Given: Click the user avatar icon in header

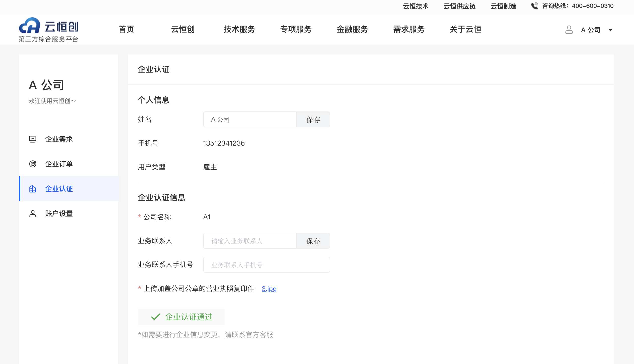Looking at the screenshot, I should (569, 30).
